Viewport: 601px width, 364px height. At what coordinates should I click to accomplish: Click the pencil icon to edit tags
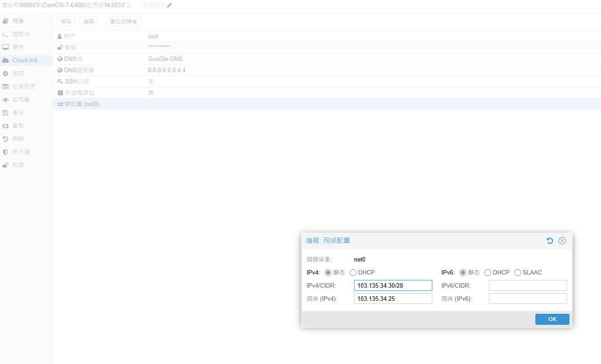point(169,5)
